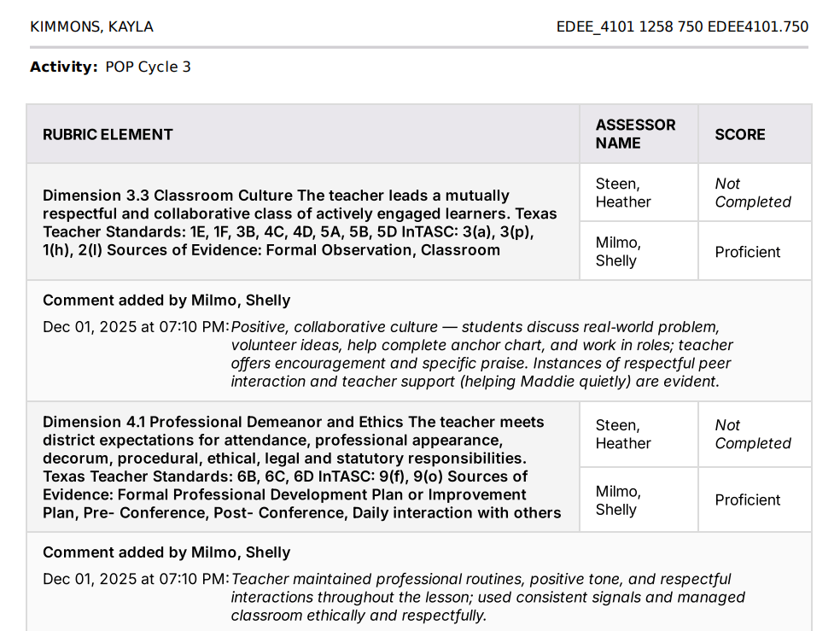
Task: Click the SCORE column header
Action: 739,134
